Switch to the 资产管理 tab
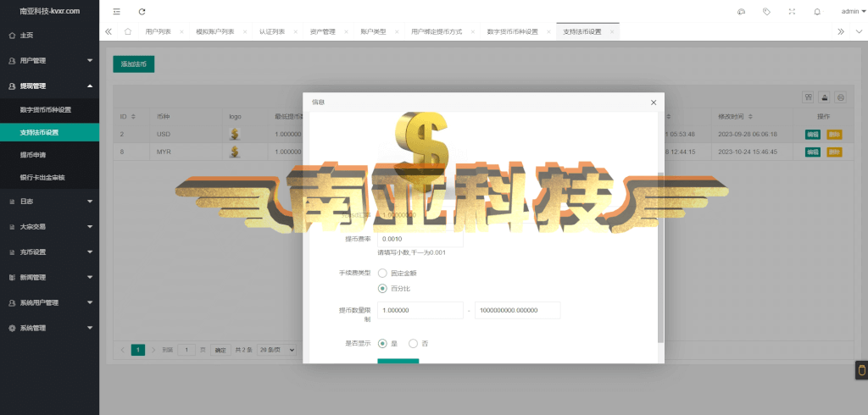Screen dimensions: 868x415 tap(323, 32)
